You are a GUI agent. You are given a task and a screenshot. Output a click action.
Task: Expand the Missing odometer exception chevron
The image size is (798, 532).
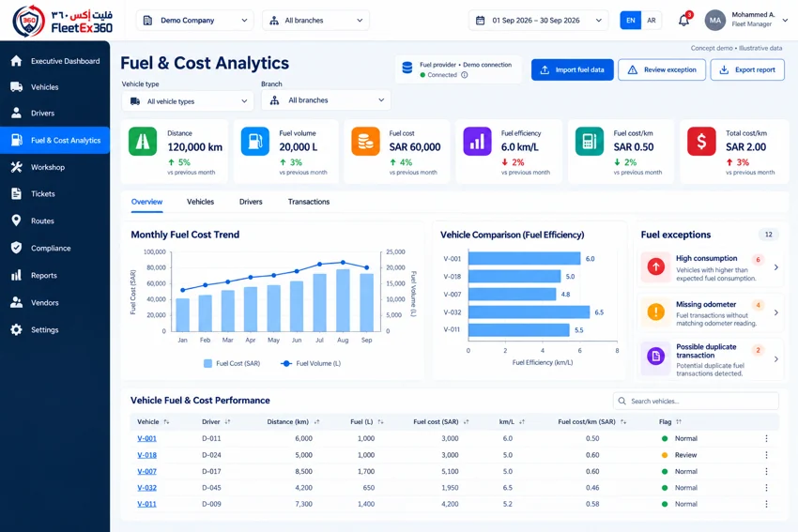(775, 312)
